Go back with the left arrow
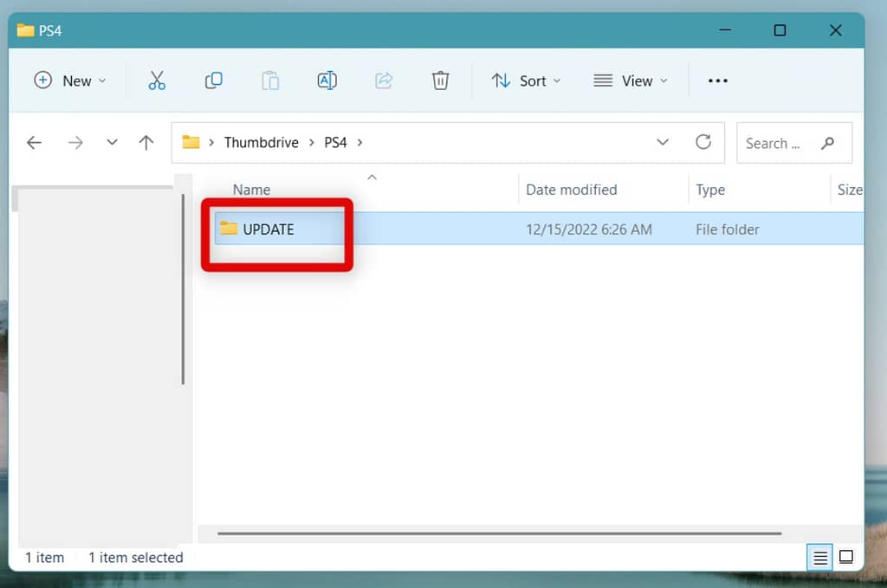This screenshot has height=588, width=887. click(34, 143)
